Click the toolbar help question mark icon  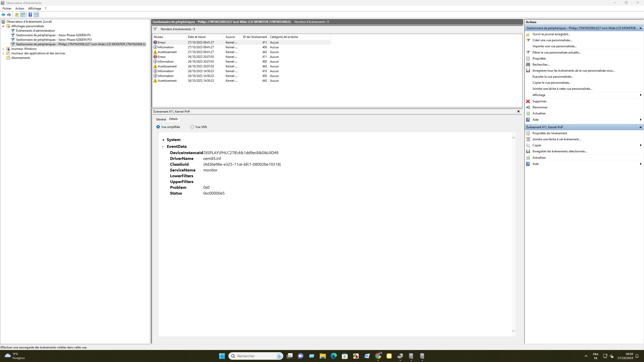[30, 15]
